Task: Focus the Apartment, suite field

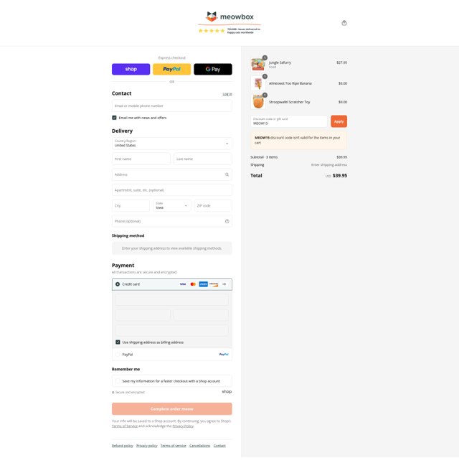Action: click(172, 190)
